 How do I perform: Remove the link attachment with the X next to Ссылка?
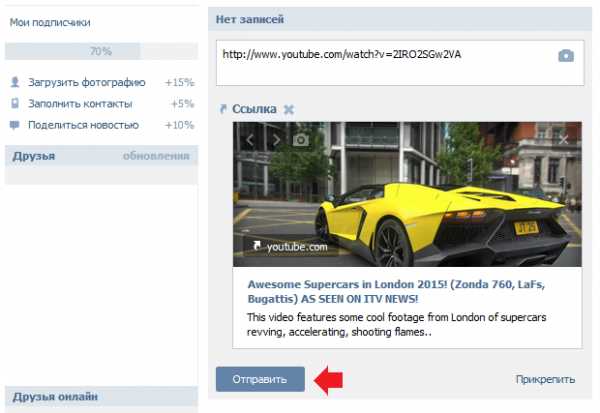tap(289, 109)
